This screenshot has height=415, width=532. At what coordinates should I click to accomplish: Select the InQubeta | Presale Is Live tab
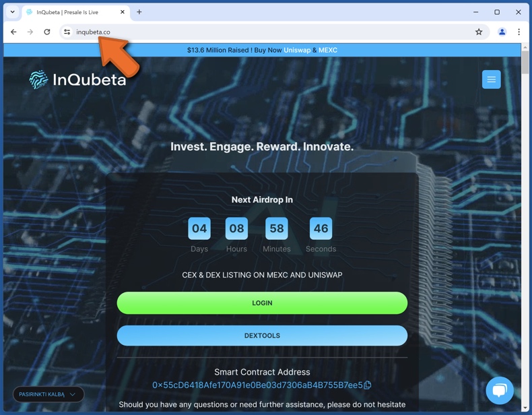coord(75,12)
